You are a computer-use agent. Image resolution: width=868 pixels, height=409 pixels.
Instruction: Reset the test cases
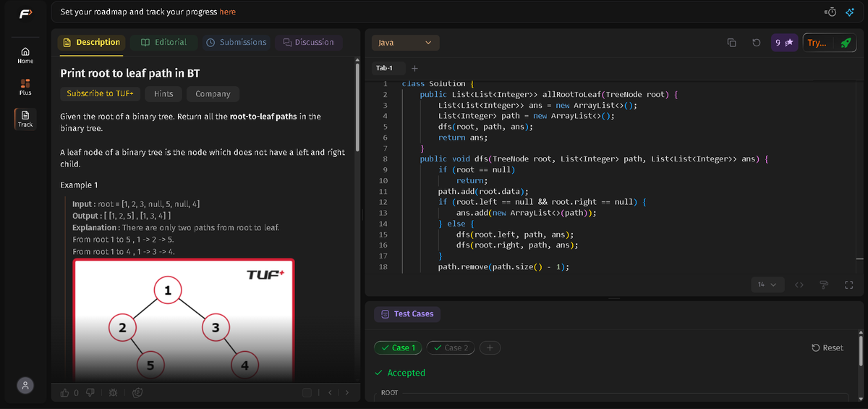click(827, 347)
